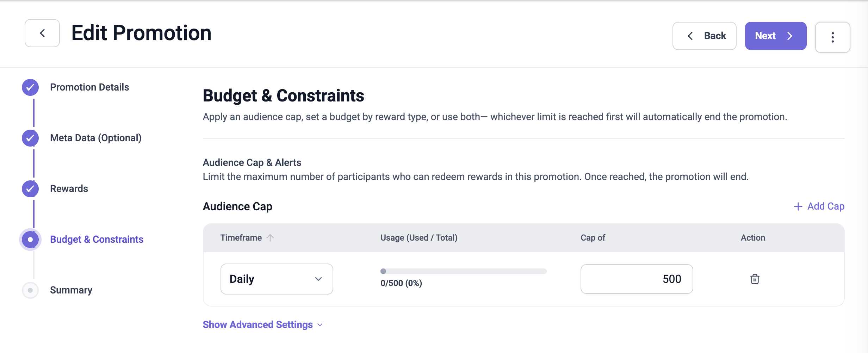Click the back arrow beside Edit Promotion
This screenshot has height=353, width=868.
tap(42, 33)
